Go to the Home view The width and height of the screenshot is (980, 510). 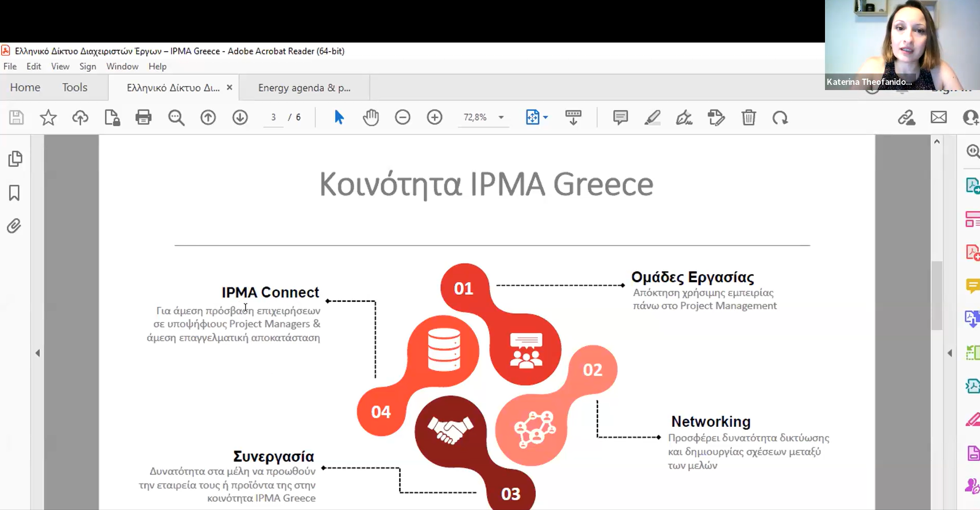25,87
